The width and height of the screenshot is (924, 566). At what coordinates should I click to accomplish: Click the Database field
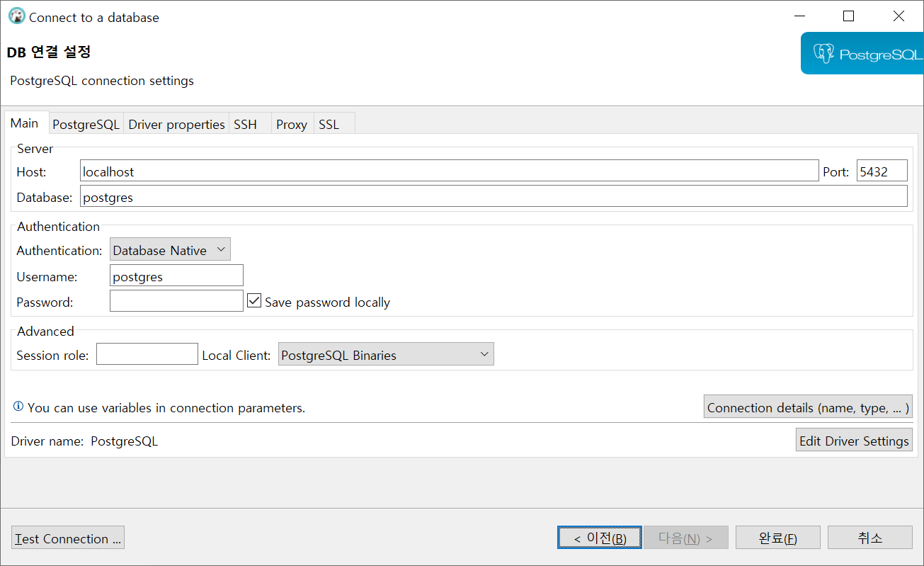(x=494, y=197)
